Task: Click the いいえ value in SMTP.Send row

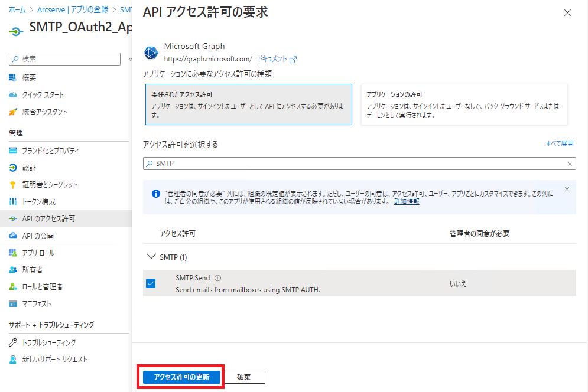Action: click(458, 284)
